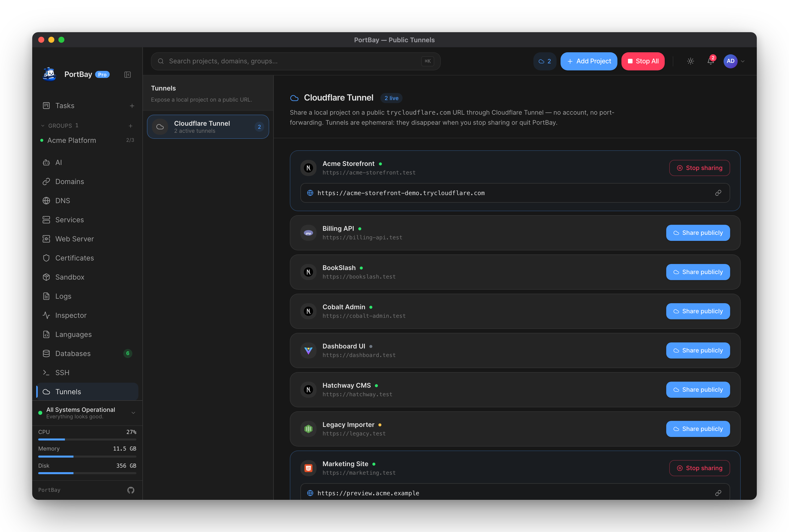Toggle the light/dark theme sun icon
The image size is (789, 532).
[x=690, y=61]
